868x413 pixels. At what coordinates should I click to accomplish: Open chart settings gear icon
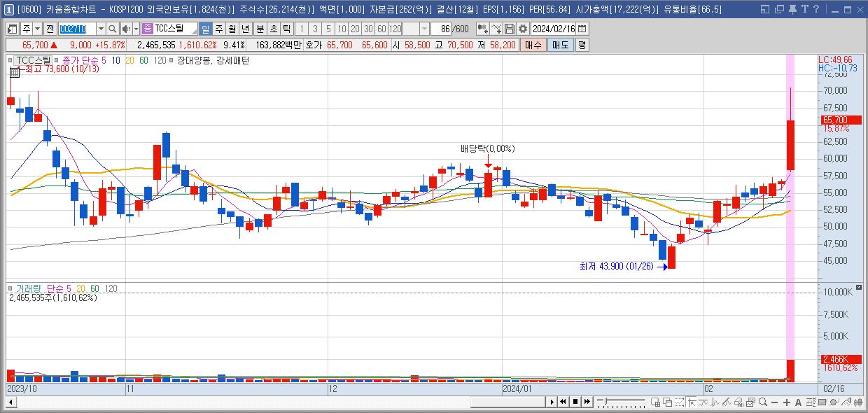coord(522,29)
